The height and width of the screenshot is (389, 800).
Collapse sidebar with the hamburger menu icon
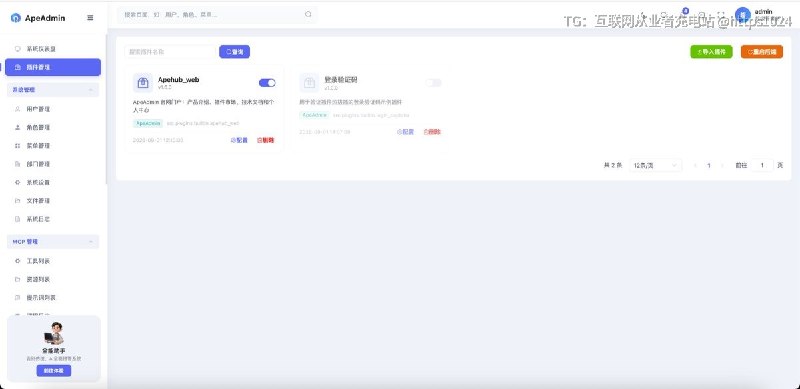(x=90, y=18)
